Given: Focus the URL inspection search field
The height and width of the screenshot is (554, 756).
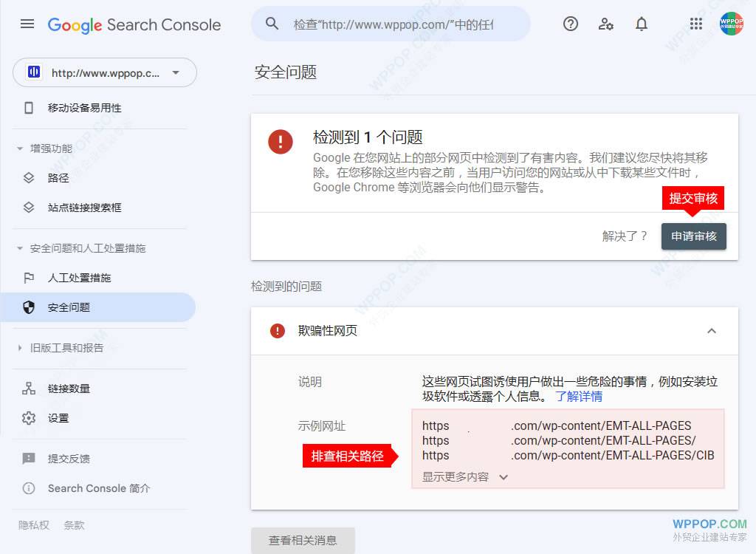Looking at the screenshot, I should (x=393, y=24).
